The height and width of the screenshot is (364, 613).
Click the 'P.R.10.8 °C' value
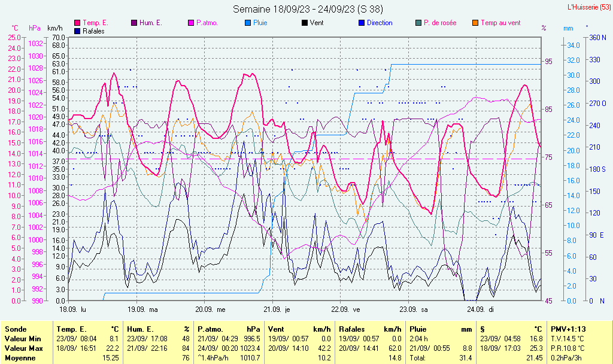tap(568, 348)
